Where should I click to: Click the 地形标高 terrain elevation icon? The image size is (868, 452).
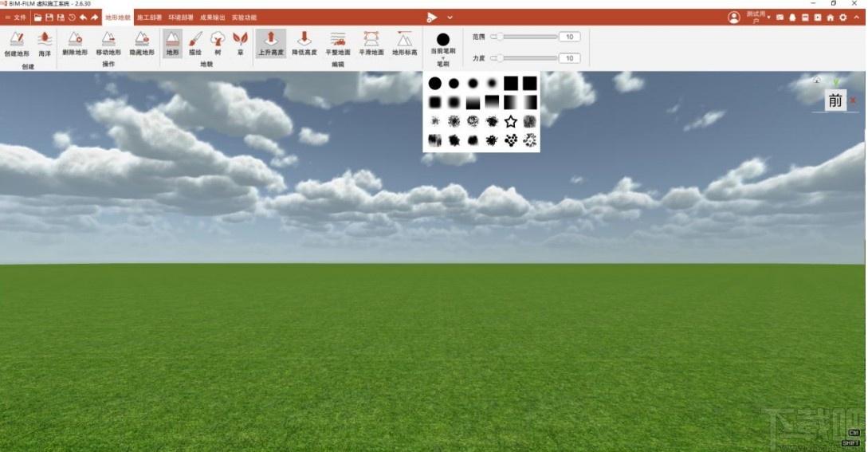(405, 43)
